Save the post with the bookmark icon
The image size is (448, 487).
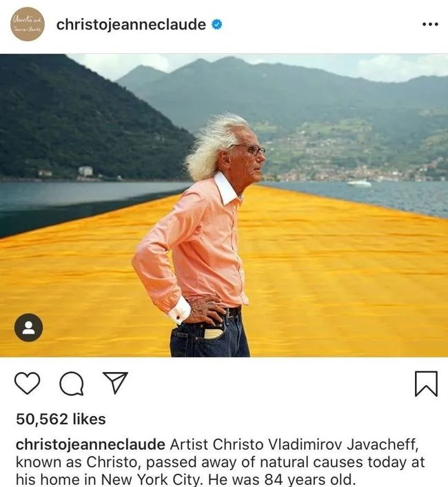[426, 384]
